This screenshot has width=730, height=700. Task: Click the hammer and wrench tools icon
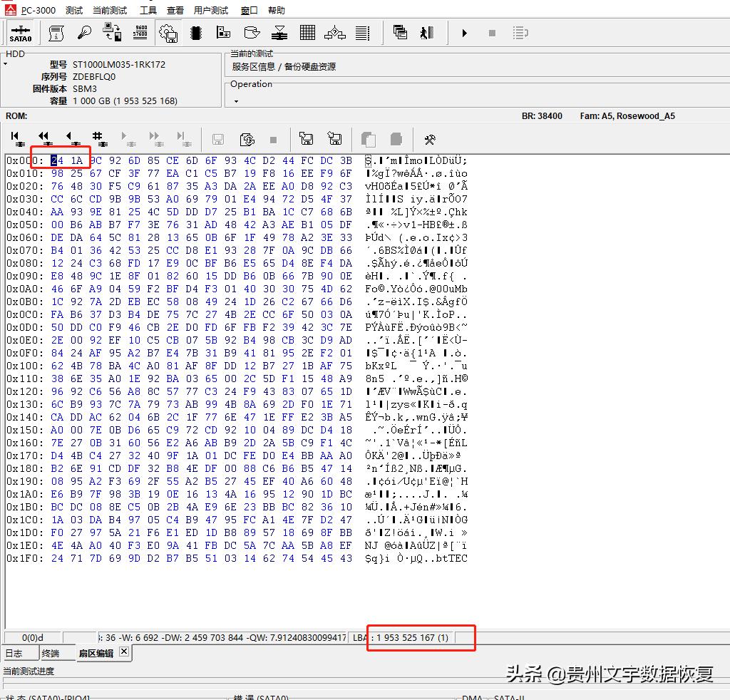pos(429,139)
